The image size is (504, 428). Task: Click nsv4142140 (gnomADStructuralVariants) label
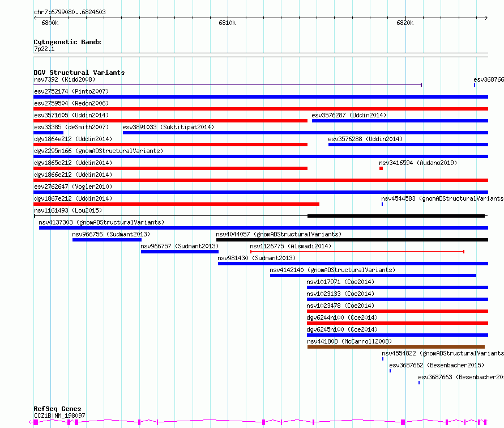coord(332,270)
